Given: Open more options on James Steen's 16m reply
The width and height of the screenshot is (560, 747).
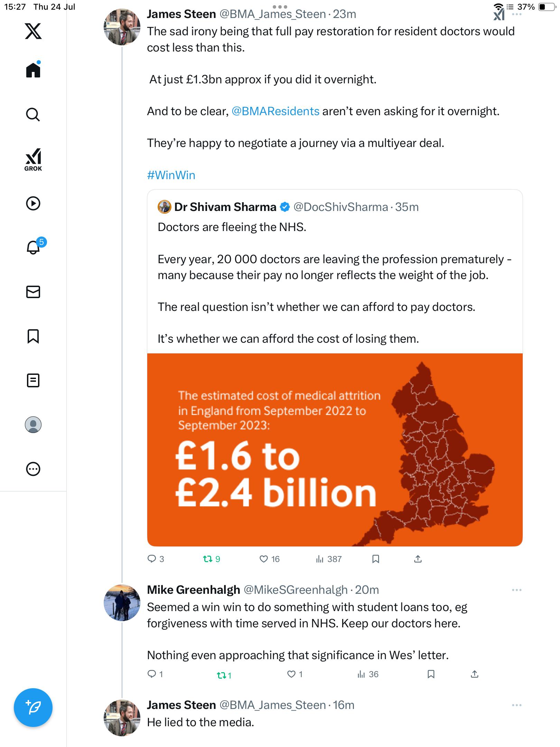Looking at the screenshot, I should click(517, 705).
